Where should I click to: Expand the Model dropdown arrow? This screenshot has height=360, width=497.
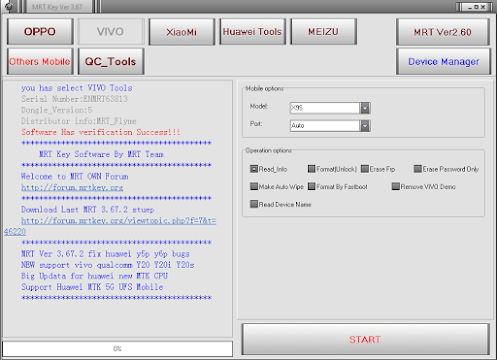coord(365,108)
